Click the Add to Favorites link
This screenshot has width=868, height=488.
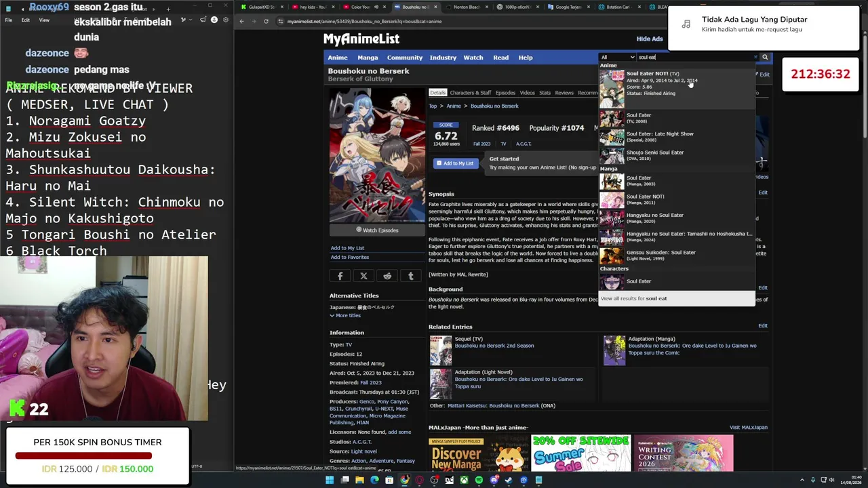(350, 258)
